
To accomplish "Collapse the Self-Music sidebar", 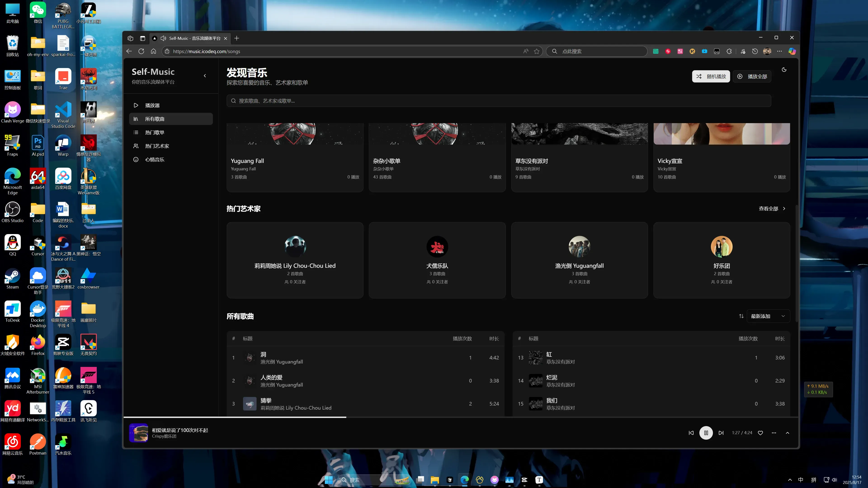I will 205,76.
